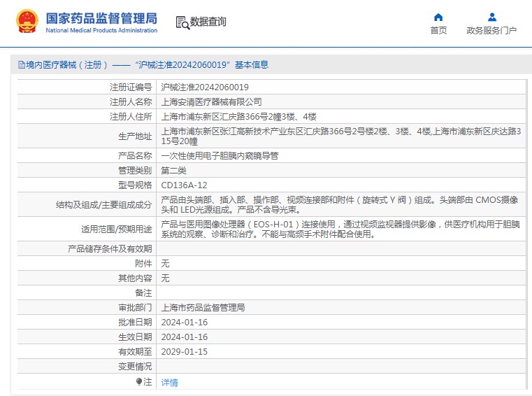Click the management category value 第二类
Viewport: 532px width, 396px height.
[x=173, y=171]
